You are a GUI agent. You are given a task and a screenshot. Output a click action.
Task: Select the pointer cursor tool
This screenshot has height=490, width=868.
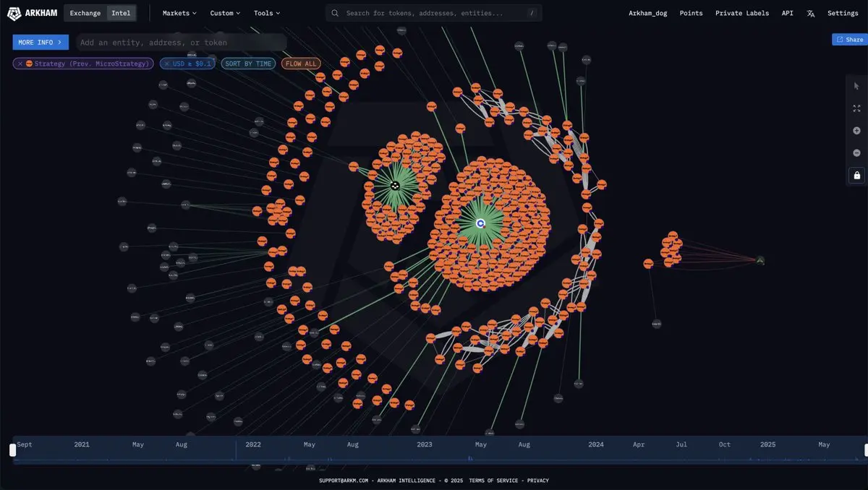[856, 86]
